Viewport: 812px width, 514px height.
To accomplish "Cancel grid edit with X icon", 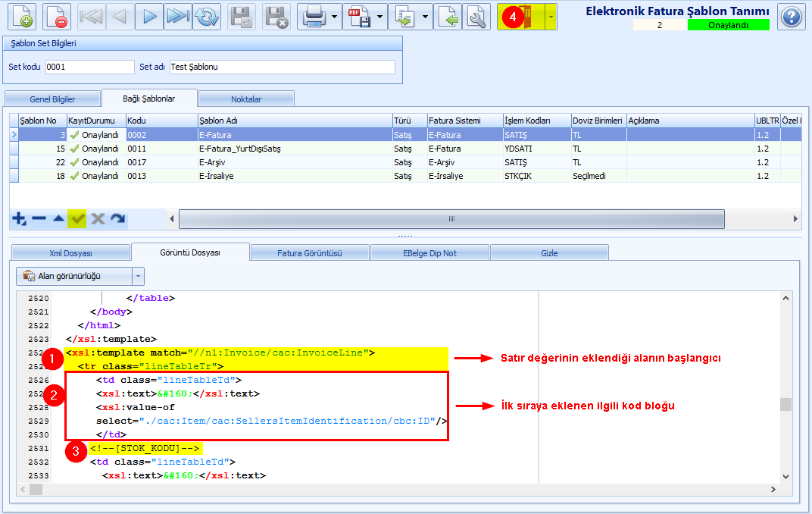I will [x=98, y=218].
